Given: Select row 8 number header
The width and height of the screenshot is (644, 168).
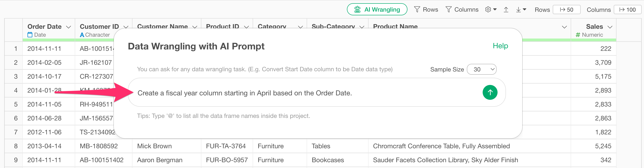Looking at the screenshot, I should (16, 146).
